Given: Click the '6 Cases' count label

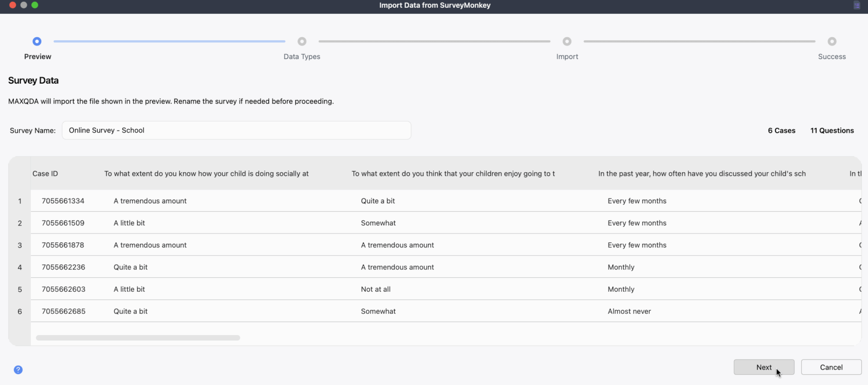Looking at the screenshot, I should click(x=782, y=131).
